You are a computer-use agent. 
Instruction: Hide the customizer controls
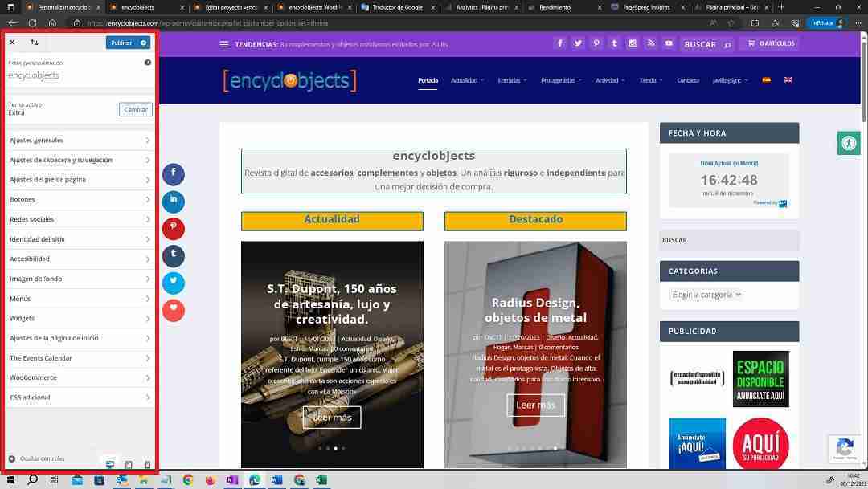click(x=36, y=458)
